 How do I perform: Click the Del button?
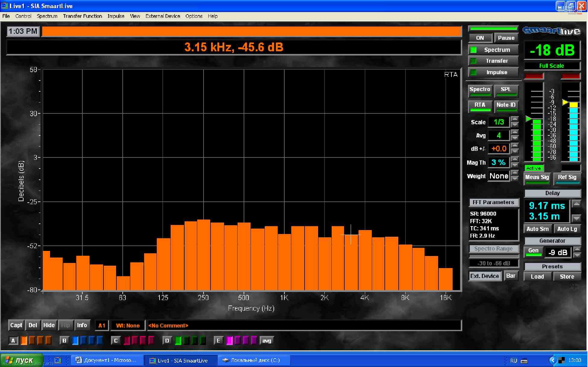(33, 325)
